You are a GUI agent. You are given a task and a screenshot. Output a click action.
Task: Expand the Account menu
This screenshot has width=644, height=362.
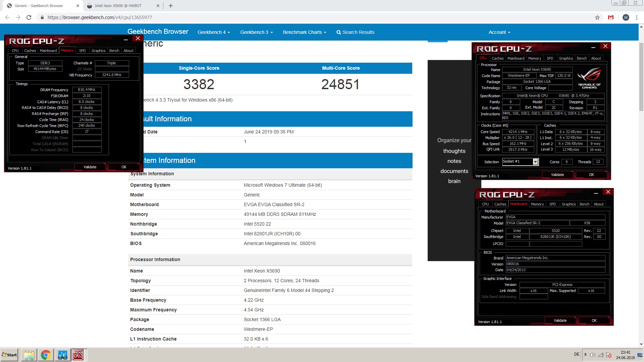pos(499,32)
